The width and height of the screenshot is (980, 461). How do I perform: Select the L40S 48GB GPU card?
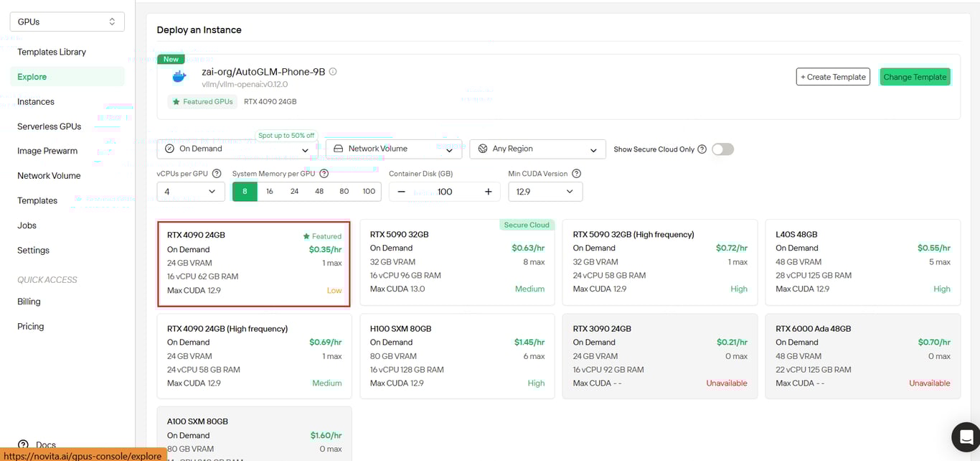[863, 263]
